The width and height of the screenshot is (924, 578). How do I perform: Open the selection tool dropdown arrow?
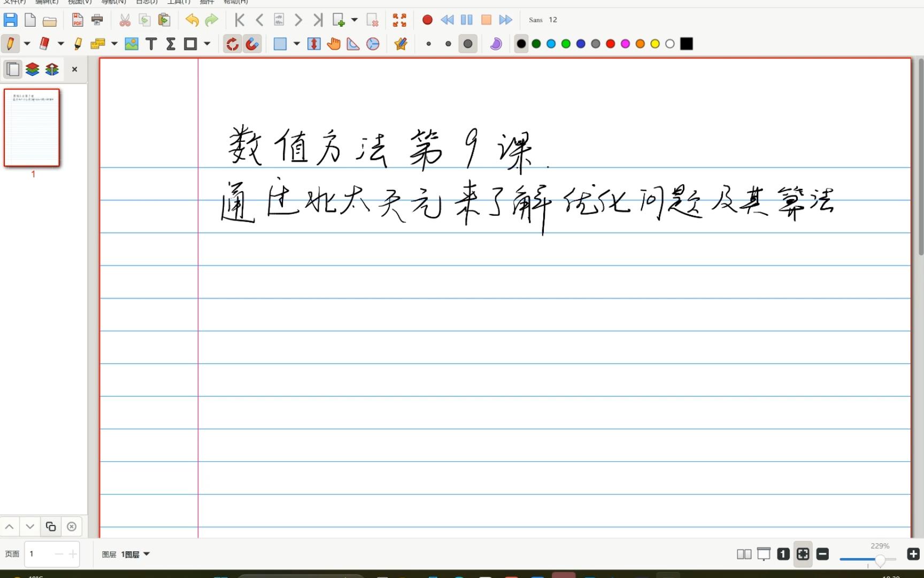point(297,44)
